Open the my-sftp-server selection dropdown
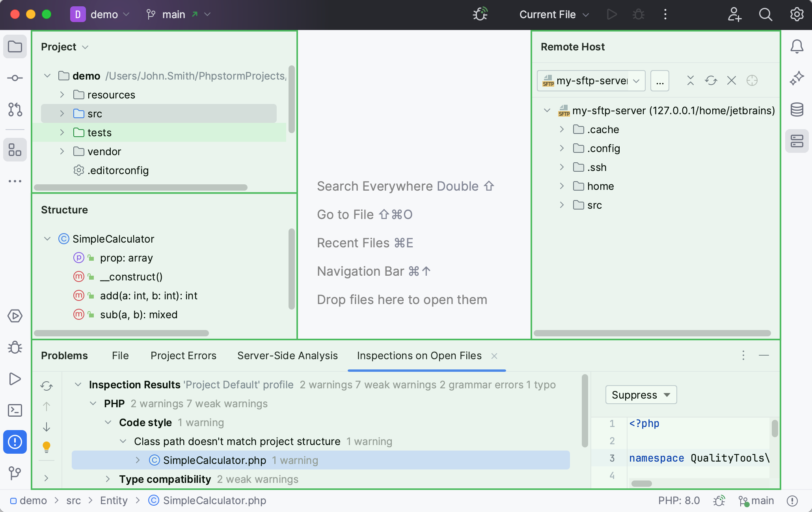The width and height of the screenshot is (812, 512). 591,81
